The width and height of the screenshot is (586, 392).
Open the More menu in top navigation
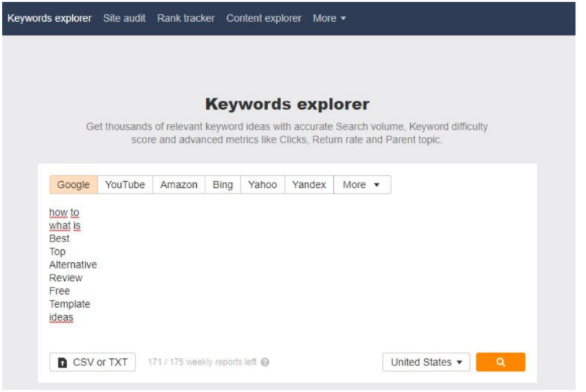tap(329, 18)
